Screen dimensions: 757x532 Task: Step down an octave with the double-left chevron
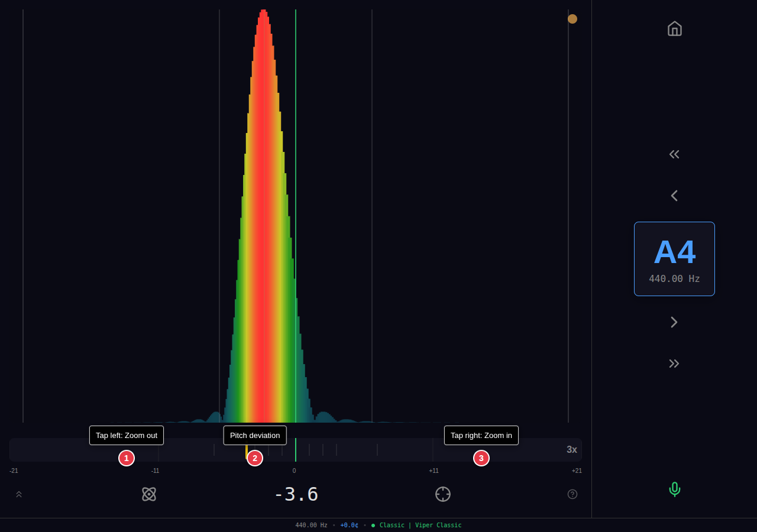[x=674, y=154]
